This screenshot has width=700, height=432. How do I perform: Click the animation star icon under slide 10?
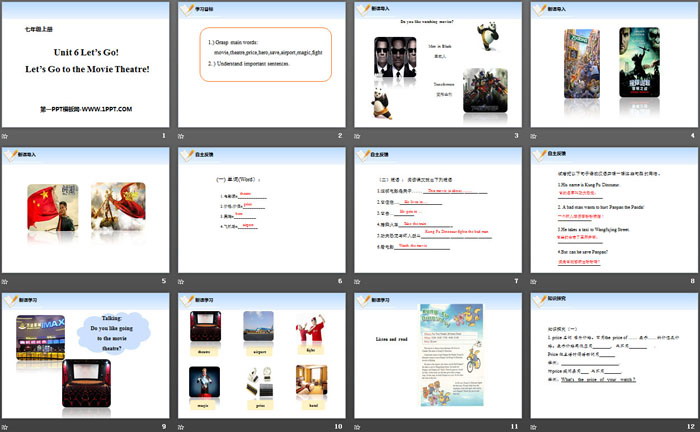[x=183, y=424]
